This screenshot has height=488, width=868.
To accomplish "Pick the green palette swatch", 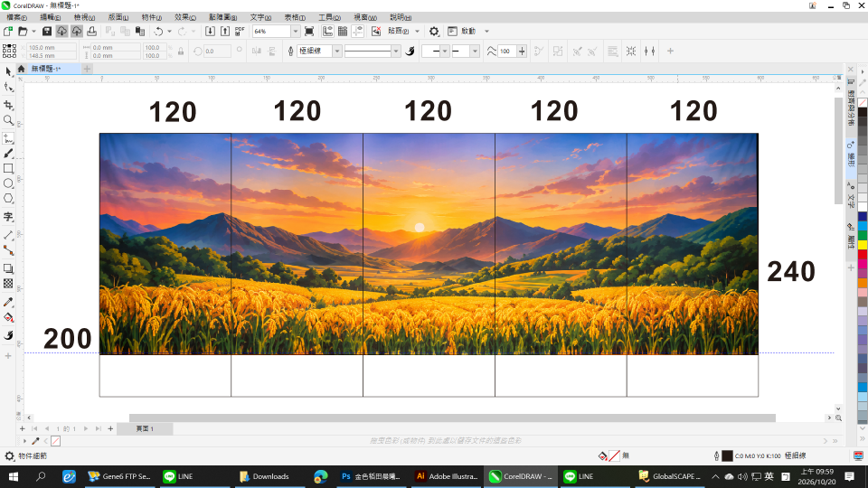I will [863, 236].
